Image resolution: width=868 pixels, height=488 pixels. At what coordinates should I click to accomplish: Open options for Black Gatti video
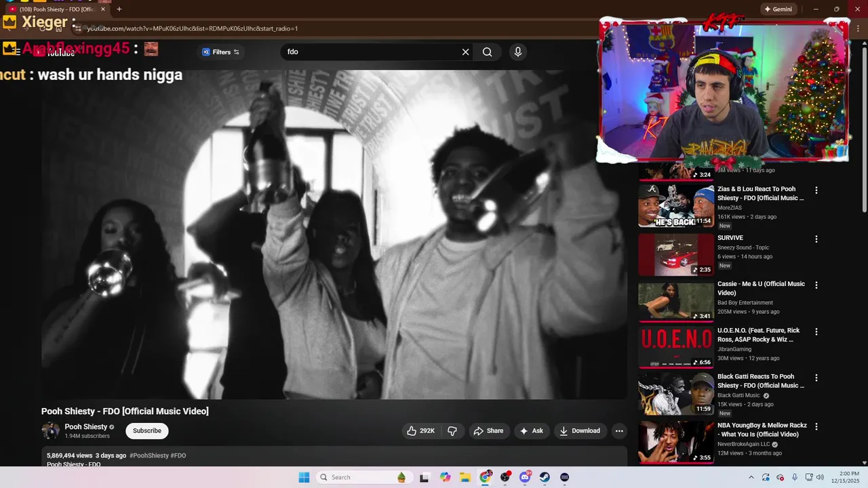click(x=816, y=378)
